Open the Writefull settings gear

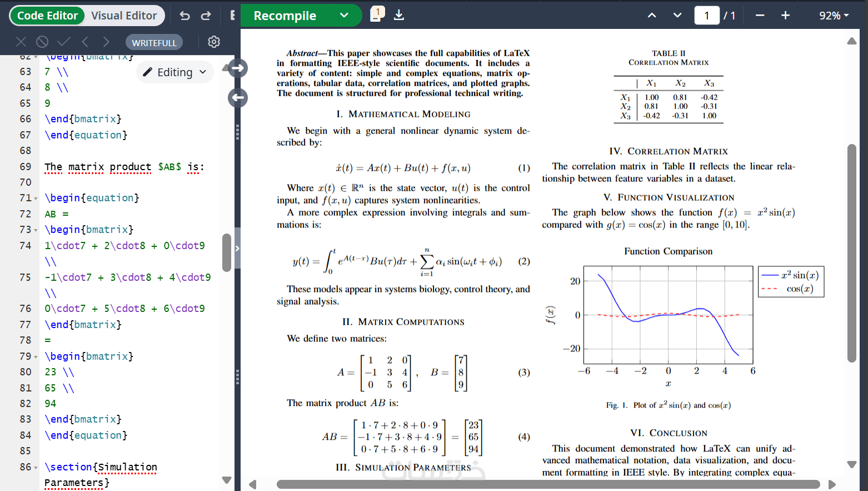214,42
